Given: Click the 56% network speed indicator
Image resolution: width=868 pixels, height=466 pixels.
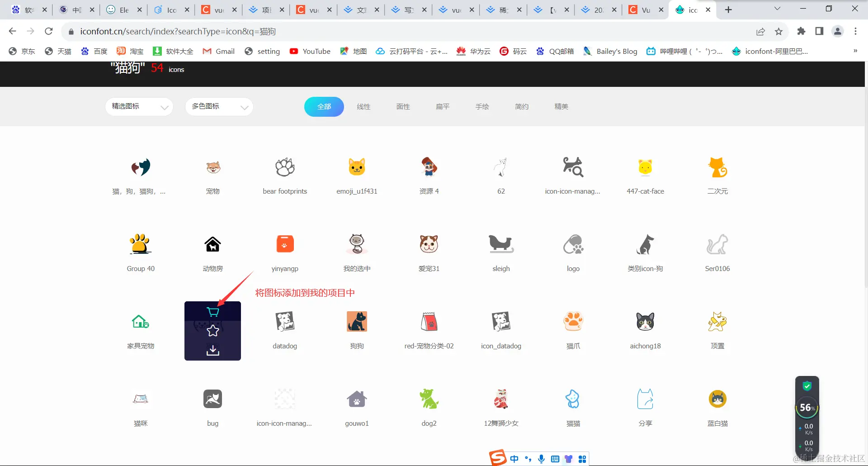Looking at the screenshot, I should click(x=807, y=407).
